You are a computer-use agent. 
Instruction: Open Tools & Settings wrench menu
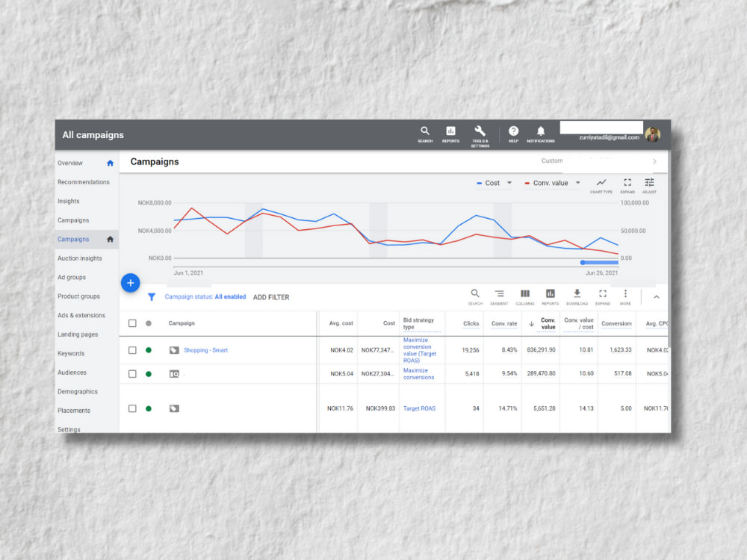[480, 136]
